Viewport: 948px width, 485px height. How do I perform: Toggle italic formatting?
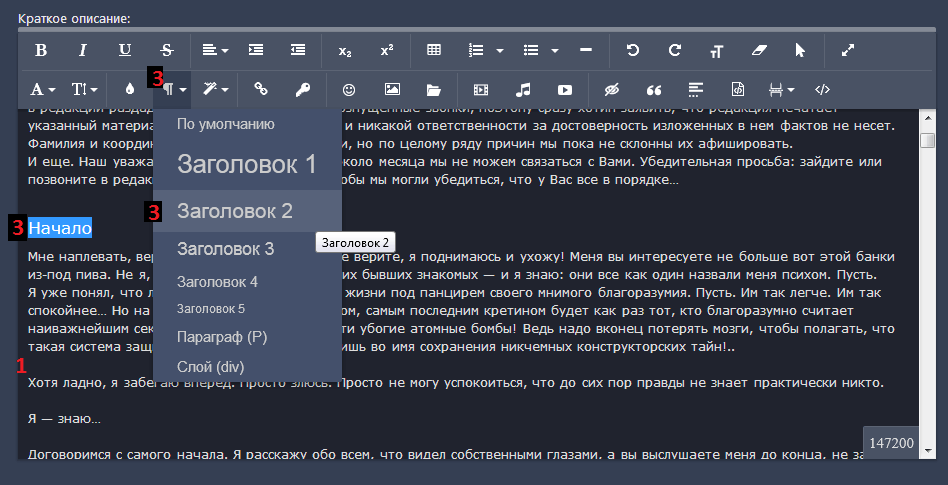[x=83, y=50]
